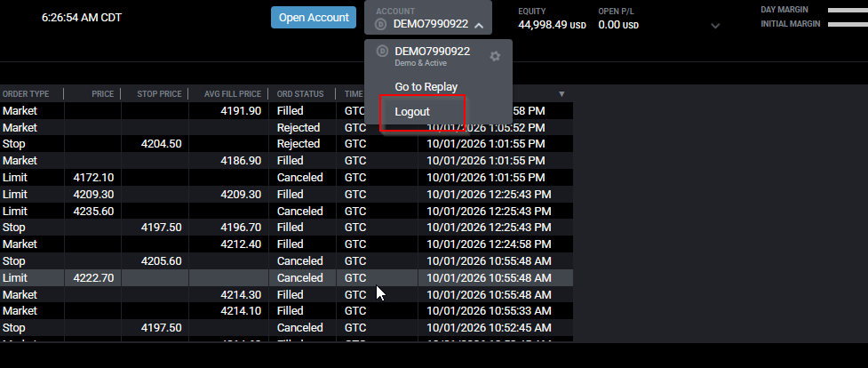Viewport: 868px width, 368px height.
Task: Click Filled status in the 4196.70 row
Action: point(290,228)
